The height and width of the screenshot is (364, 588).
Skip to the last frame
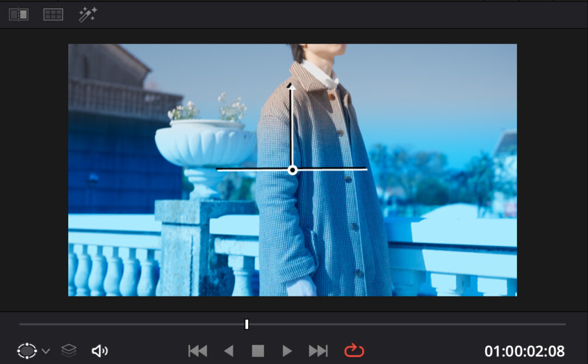[x=318, y=351]
